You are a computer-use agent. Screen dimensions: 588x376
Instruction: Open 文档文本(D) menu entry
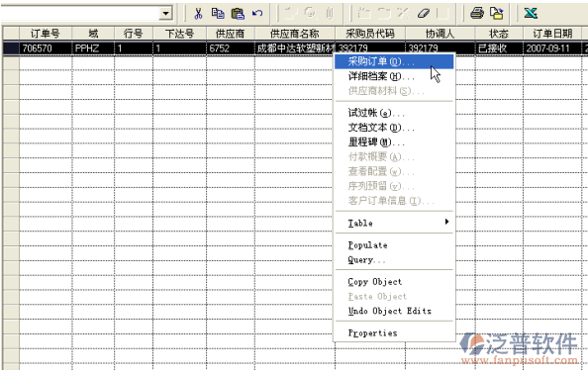394,128
